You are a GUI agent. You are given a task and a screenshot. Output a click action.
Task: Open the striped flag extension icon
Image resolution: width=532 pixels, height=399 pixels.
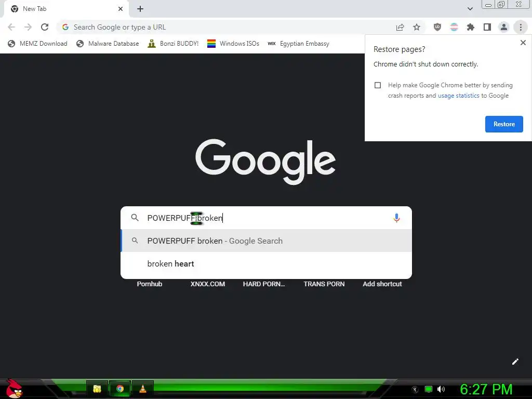454,27
